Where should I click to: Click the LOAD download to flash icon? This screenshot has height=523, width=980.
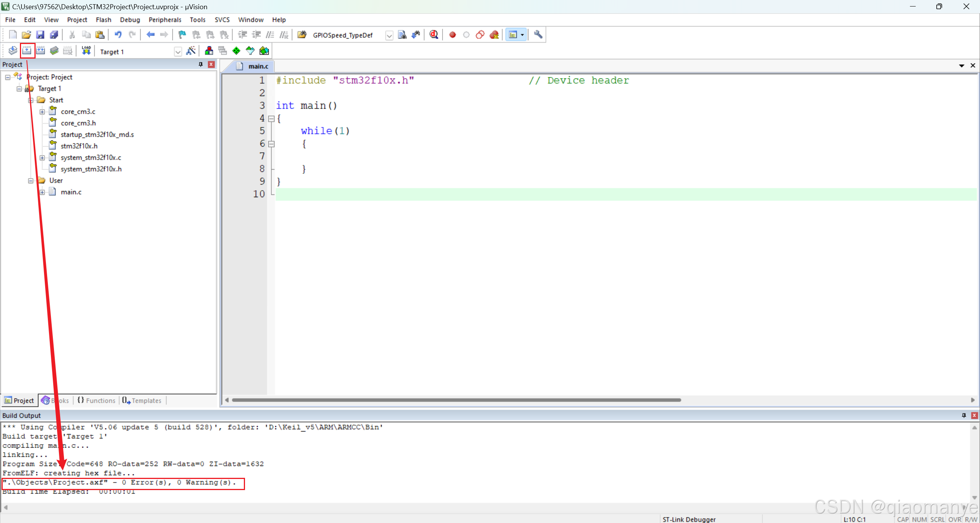[x=86, y=51]
